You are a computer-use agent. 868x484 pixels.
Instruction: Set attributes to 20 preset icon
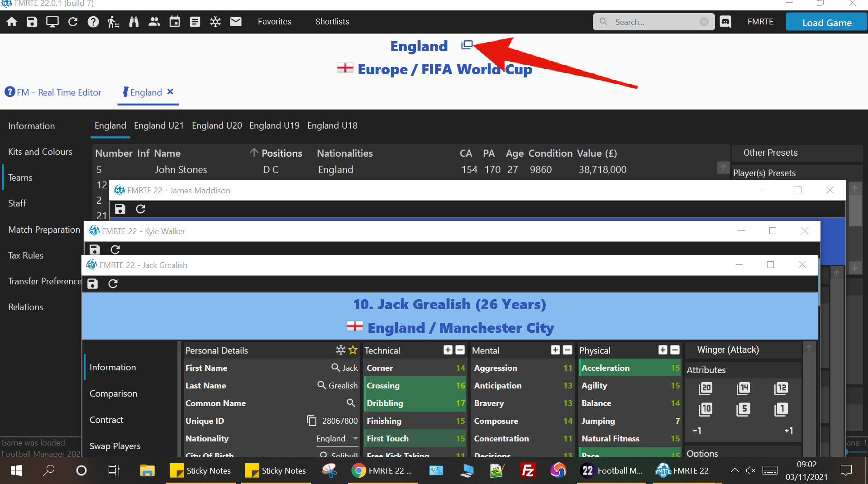click(x=706, y=388)
